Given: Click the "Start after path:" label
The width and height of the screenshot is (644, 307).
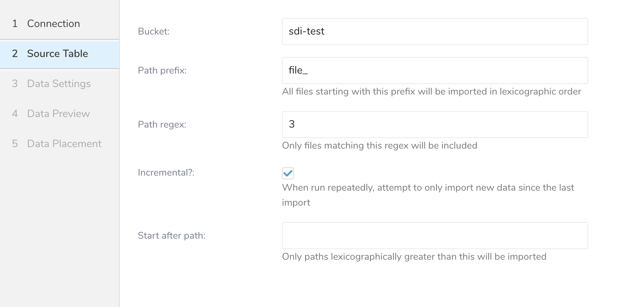Looking at the screenshot, I should point(172,236).
